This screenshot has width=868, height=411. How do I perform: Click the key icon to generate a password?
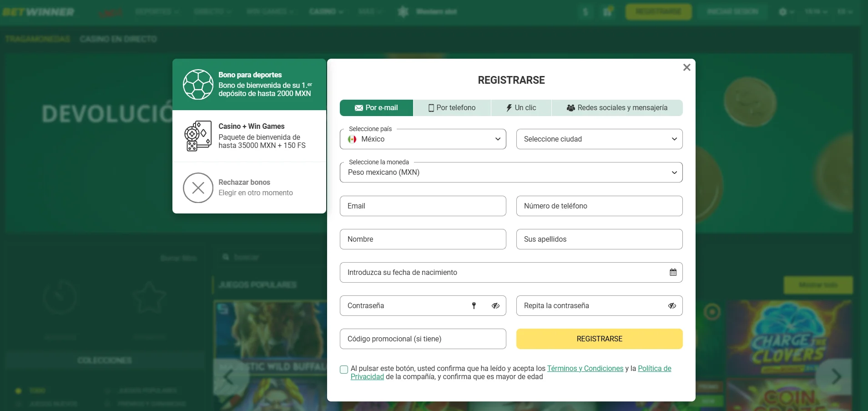[x=474, y=305]
